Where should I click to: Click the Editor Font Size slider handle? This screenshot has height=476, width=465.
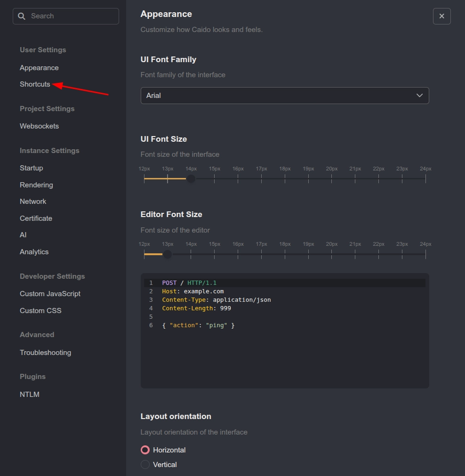click(167, 254)
